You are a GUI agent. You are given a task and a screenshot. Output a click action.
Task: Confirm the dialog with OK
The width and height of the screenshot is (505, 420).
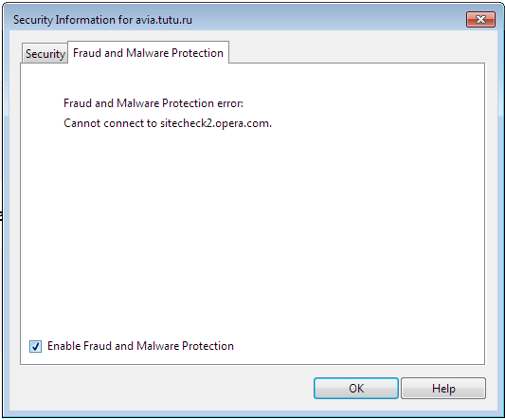356,388
